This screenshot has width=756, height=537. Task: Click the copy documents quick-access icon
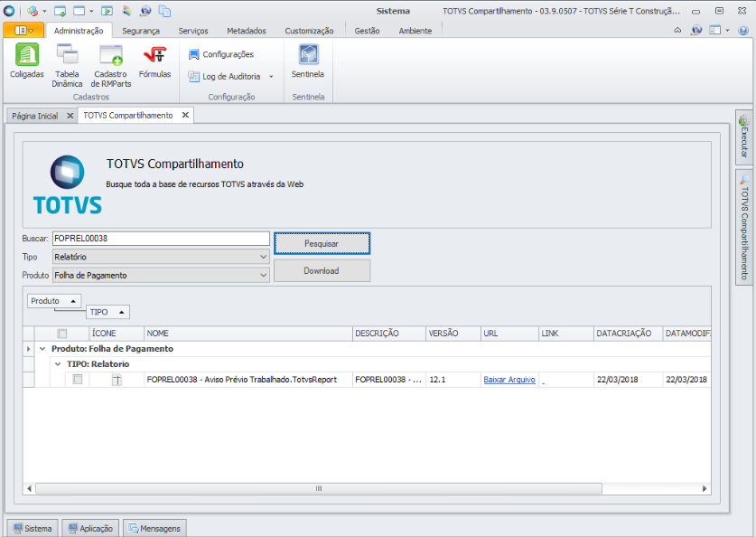click(164, 11)
